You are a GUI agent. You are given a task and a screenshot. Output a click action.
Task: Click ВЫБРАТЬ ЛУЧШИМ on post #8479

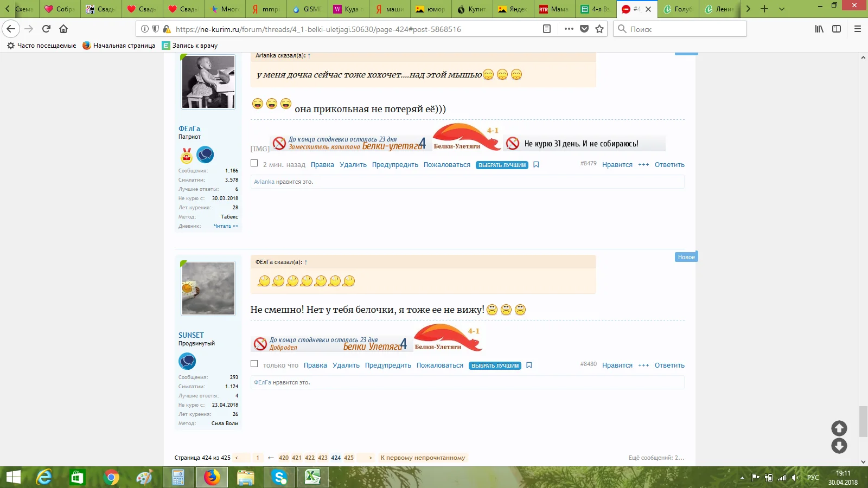coord(502,165)
